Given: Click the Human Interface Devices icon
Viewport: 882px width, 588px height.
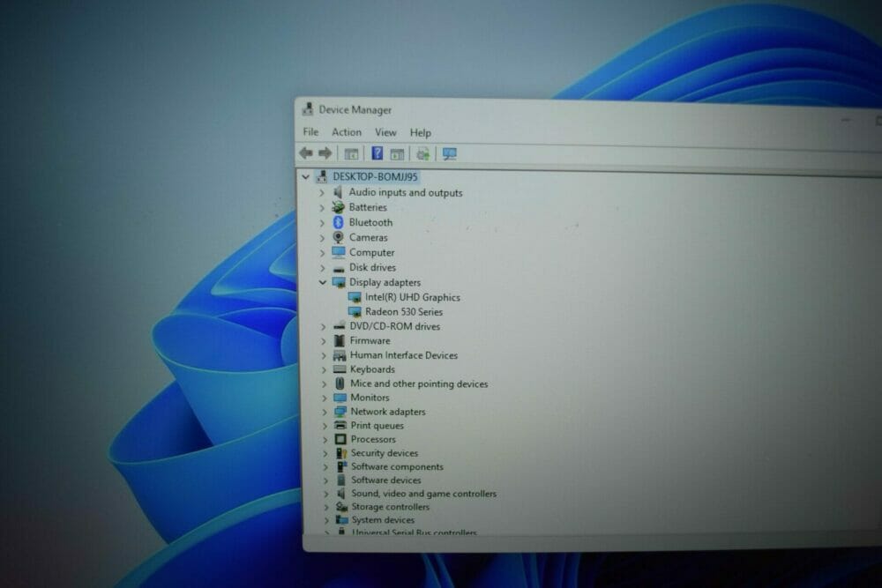Looking at the screenshot, I should tap(340, 355).
